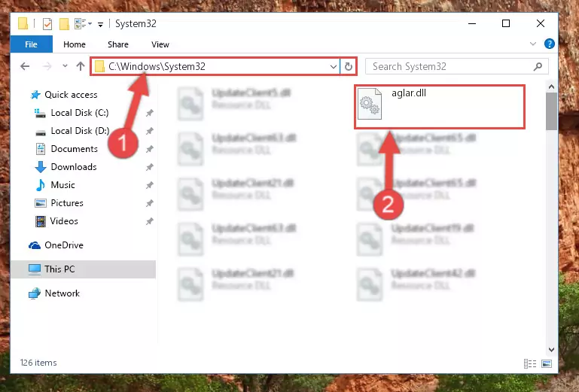Image resolution: width=579 pixels, height=392 pixels.
Task: Click the Properties quick access toolbar icon
Action: (x=47, y=24)
